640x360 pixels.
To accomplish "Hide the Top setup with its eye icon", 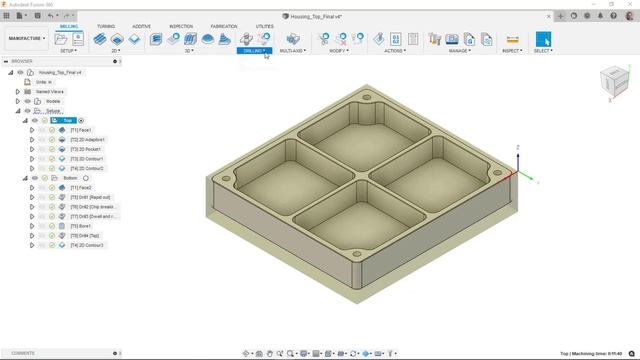I will 35,120.
